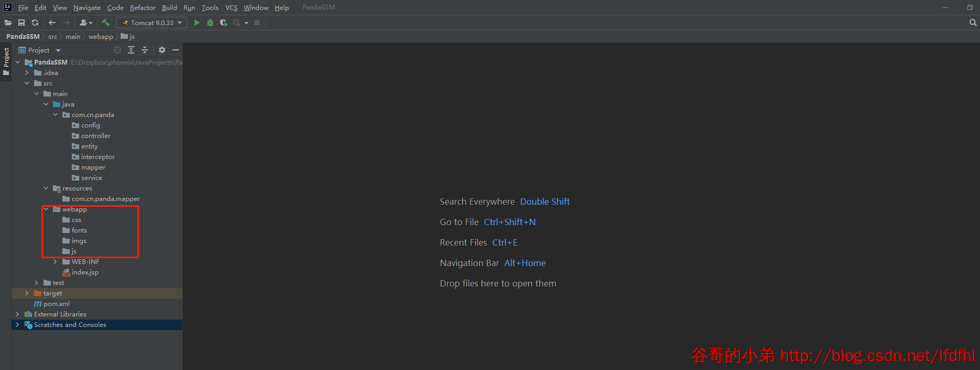The width and height of the screenshot is (980, 370).
Task: Open the VCS menu
Action: (231, 7)
